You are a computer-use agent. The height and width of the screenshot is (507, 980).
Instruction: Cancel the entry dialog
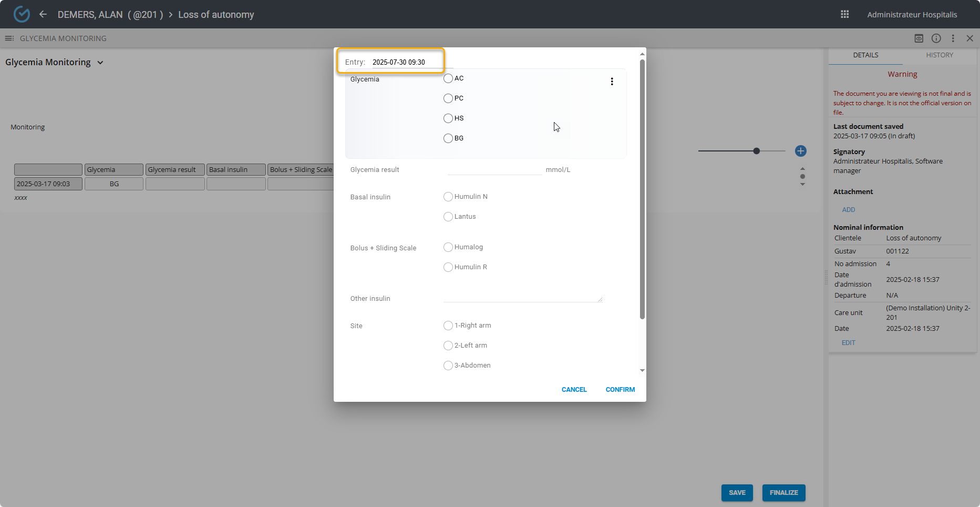coord(574,390)
